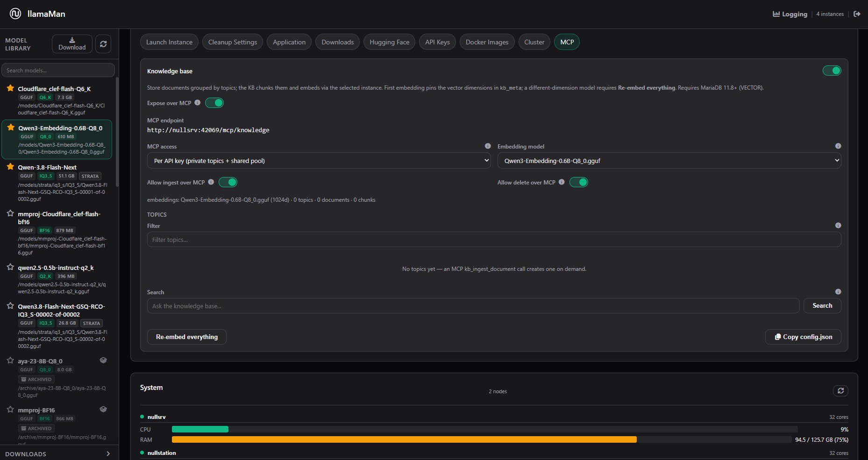Image resolution: width=868 pixels, height=460 pixels.
Task: Open the Cleanup Settings tab
Action: [x=233, y=42]
